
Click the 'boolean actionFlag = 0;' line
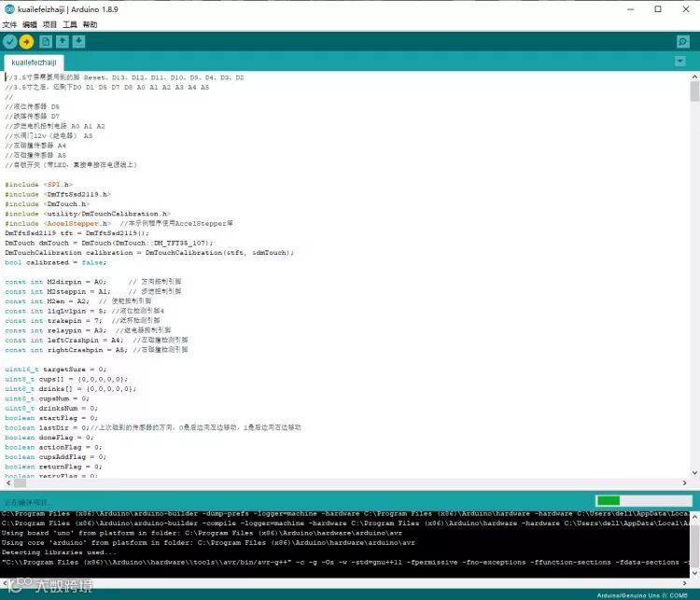[x=53, y=447]
